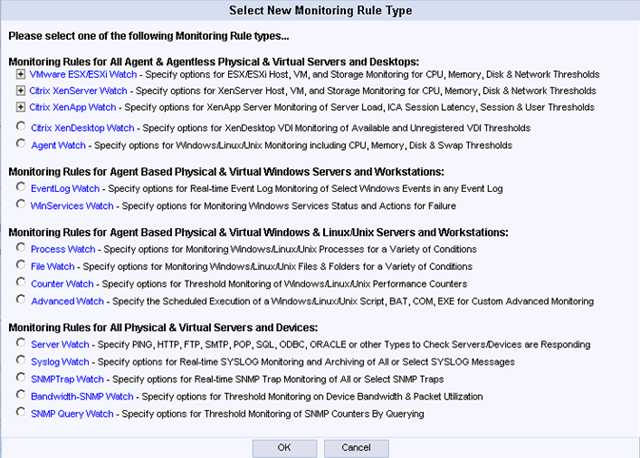This screenshot has height=458, width=640.
Task: Select the Syslog Watch radio button
Action: pyautogui.click(x=21, y=360)
